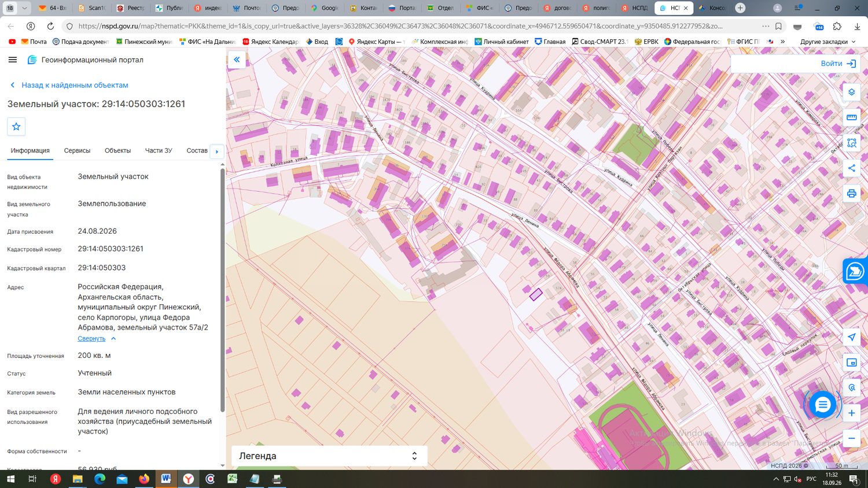Reload the page in the browser
This screenshot has width=868, height=488.
click(x=50, y=26)
